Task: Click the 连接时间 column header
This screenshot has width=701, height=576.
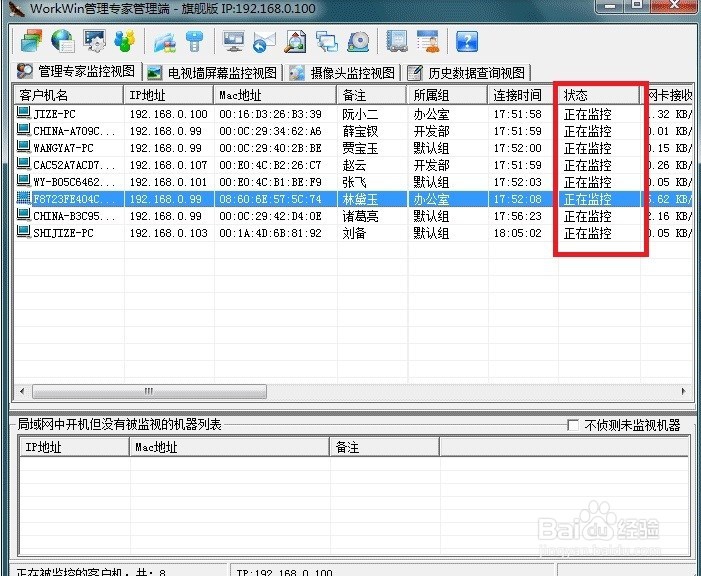Action: click(x=523, y=95)
